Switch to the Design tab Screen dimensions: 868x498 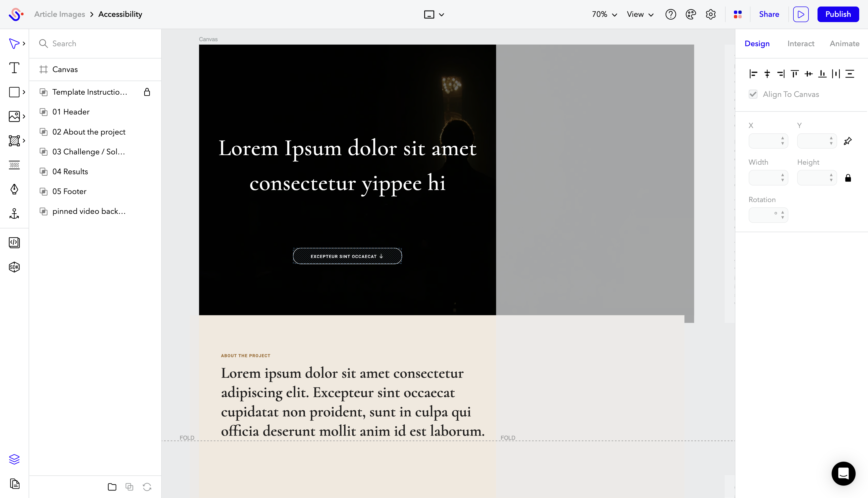(757, 43)
